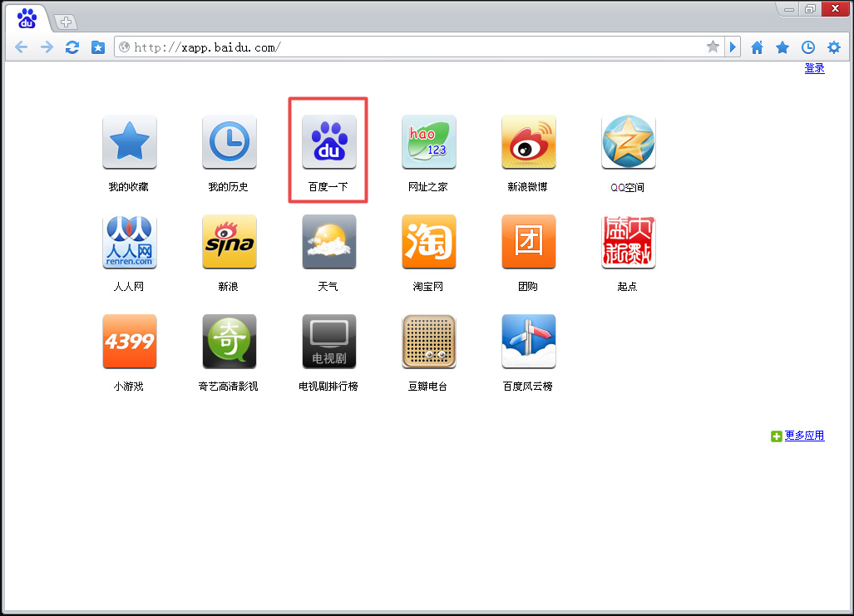This screenshot has width=854, height=616.
Task: Open the 天气 weather app icon
Action: pos(329,241)
